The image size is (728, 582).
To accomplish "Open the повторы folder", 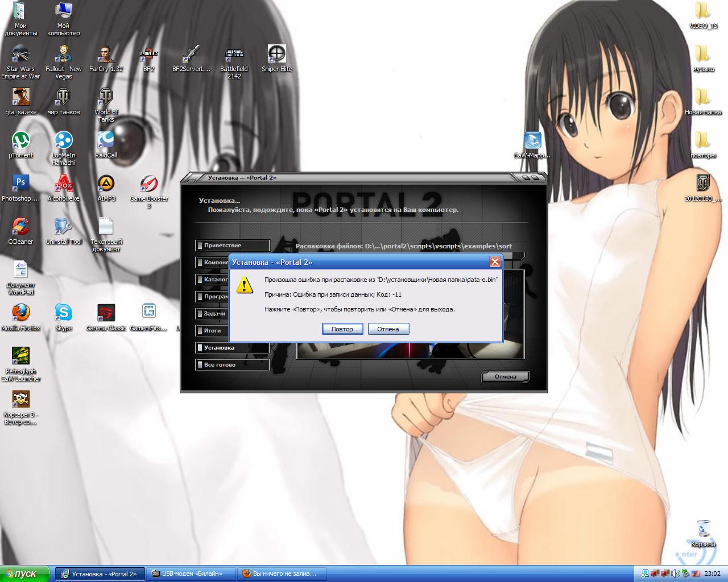I will point(703,145).
